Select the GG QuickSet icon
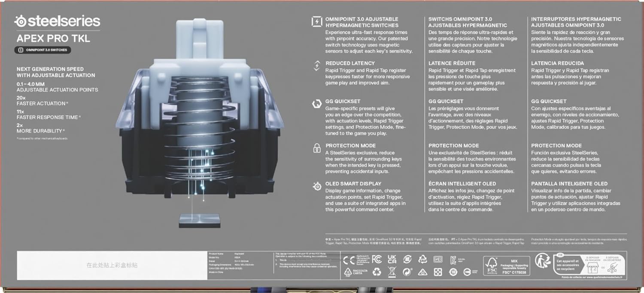This screenshot has width=644, height=293. [316, 104]
